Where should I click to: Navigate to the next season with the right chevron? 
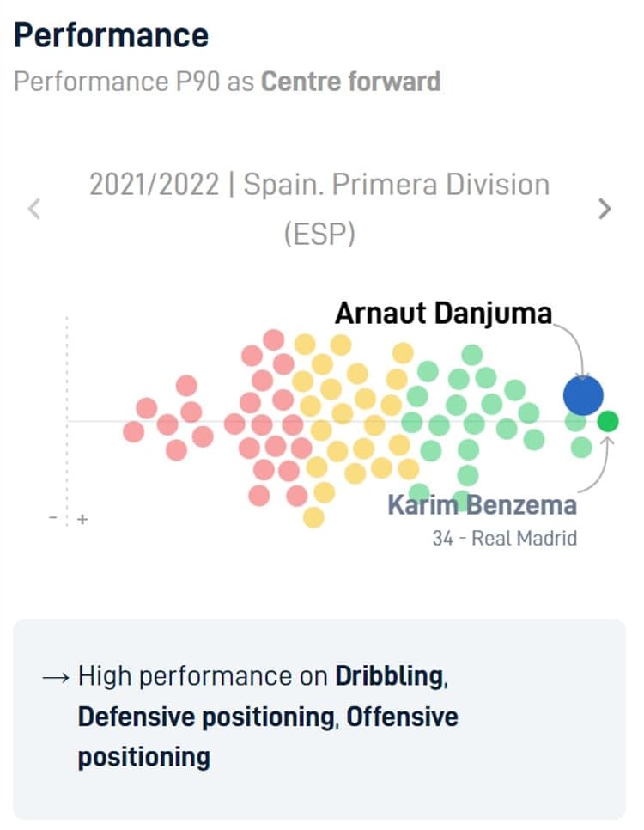pos(604,208)
